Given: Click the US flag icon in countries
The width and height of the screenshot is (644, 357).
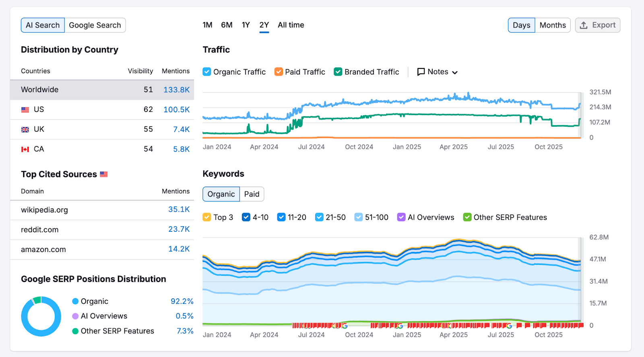Looking at the screenshot, I should tap(25, 109).
